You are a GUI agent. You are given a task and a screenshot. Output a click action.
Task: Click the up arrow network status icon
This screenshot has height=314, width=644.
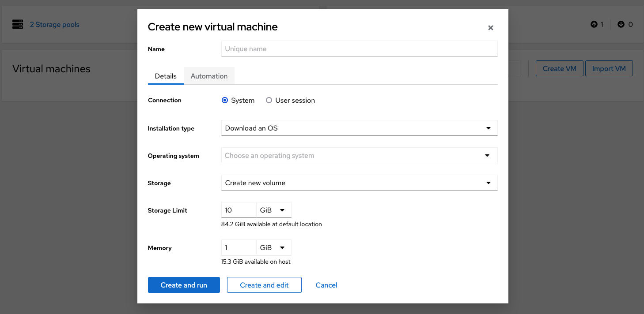594,24
